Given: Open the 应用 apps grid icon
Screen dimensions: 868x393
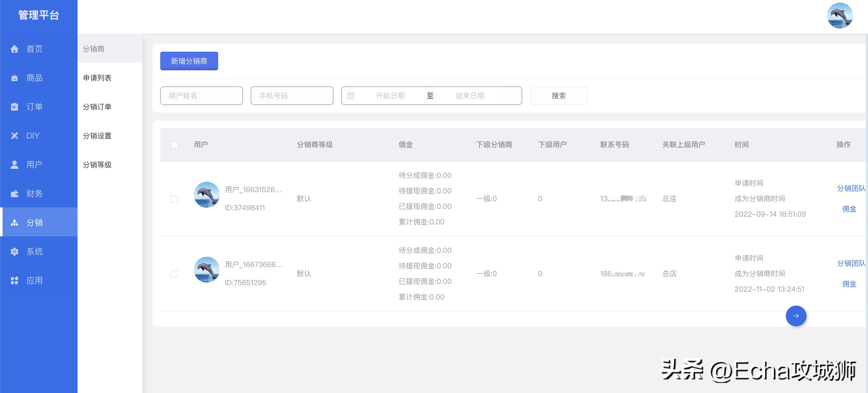Looking at the screenshot, I should 14,280.
